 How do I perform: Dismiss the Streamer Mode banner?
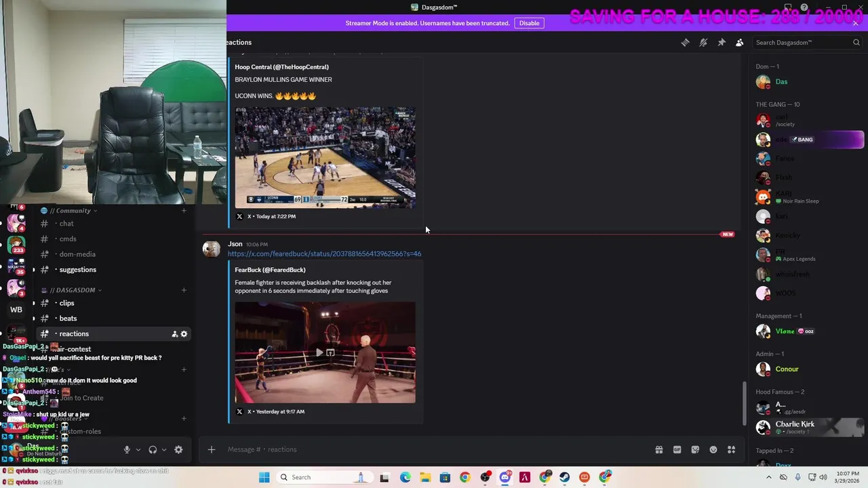click(856, 23)
